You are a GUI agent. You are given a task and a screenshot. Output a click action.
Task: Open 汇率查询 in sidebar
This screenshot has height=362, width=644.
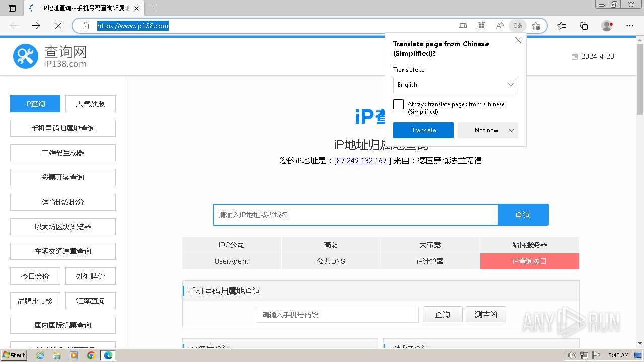(x=91, y=301)
